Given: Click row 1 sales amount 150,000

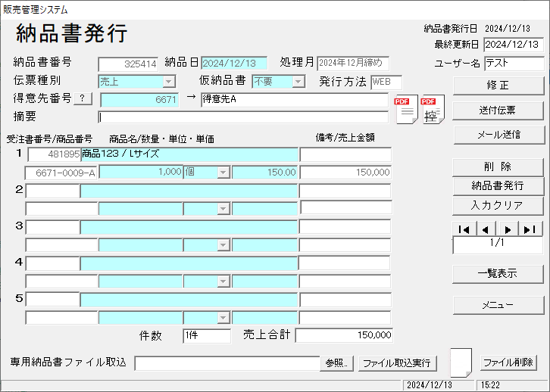Looking at the screenshot, I should pos(345,172).
